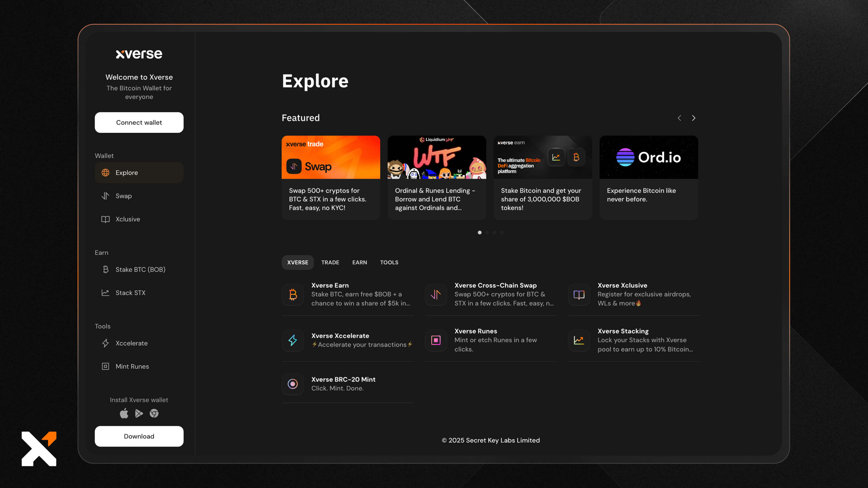
Task: Show previous featured items with left arrow
Action: tap(679, 118)
